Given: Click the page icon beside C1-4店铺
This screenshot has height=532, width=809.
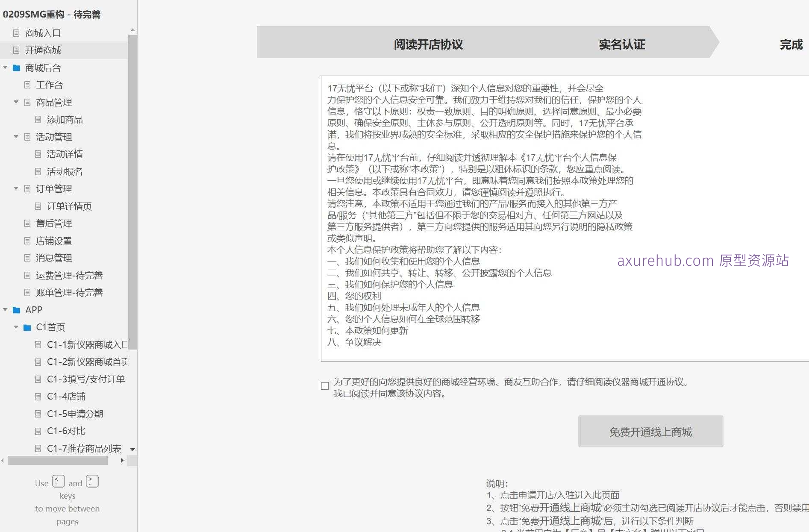Looking at the screenshot, I should tap(38, 397).
